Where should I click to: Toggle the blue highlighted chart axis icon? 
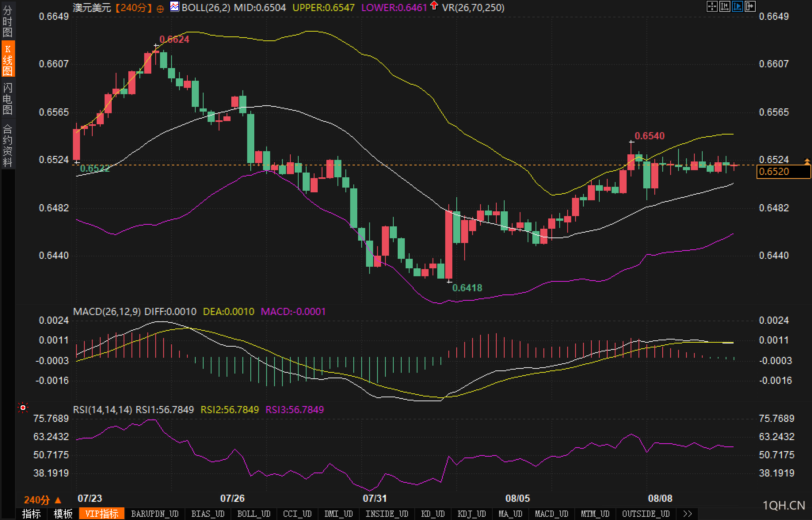pos(737,6)
